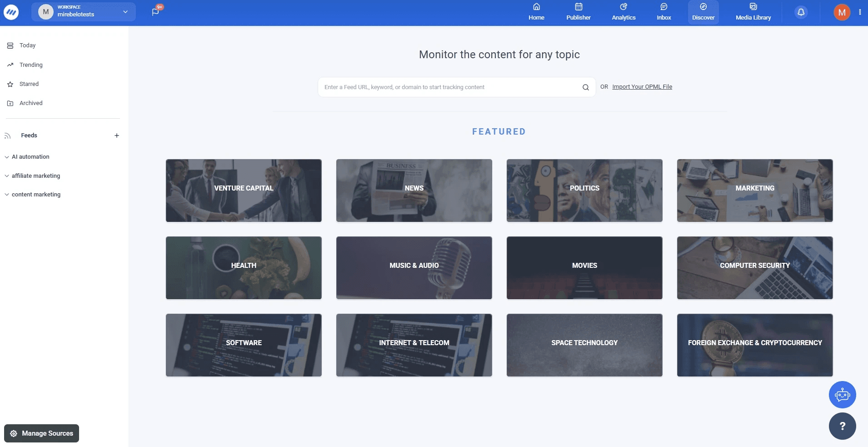Click the feed URL search field
The width and height of the screenshot is (868, 447).
coord(450,87)
